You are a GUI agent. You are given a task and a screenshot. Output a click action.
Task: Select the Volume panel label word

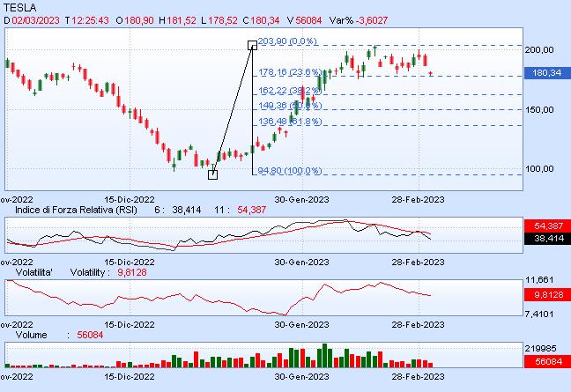click(32, 336)
